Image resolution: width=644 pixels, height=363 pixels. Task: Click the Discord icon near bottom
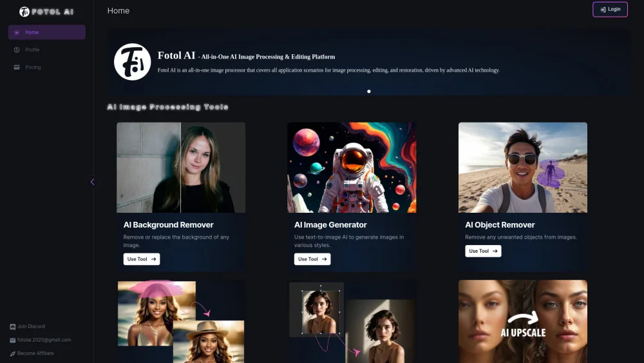(13, 326)
